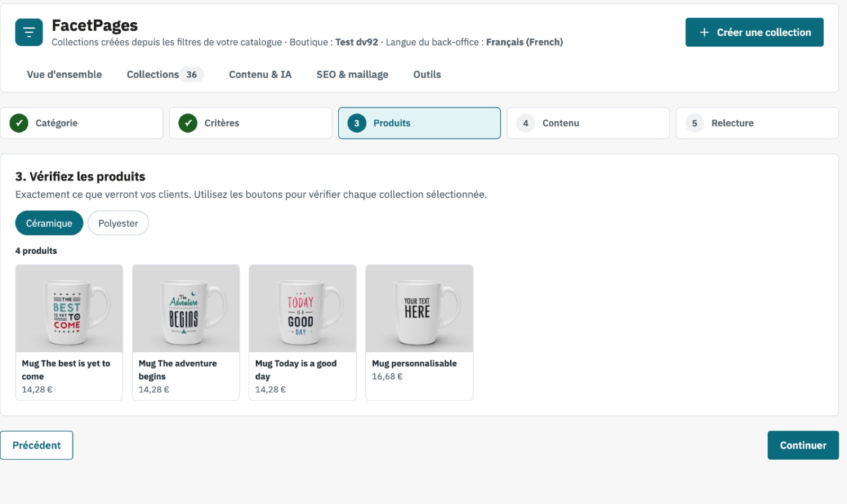Click the Test dv92 shop name
The height and width of the screenshot is (504, 847).
tap(357, 42)
